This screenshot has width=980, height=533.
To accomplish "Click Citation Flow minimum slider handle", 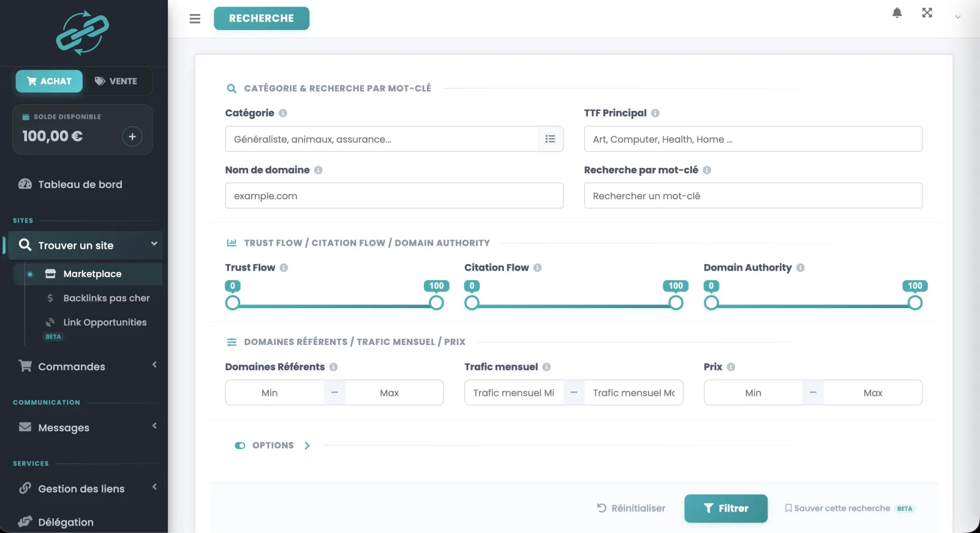I will coord(472,303).
